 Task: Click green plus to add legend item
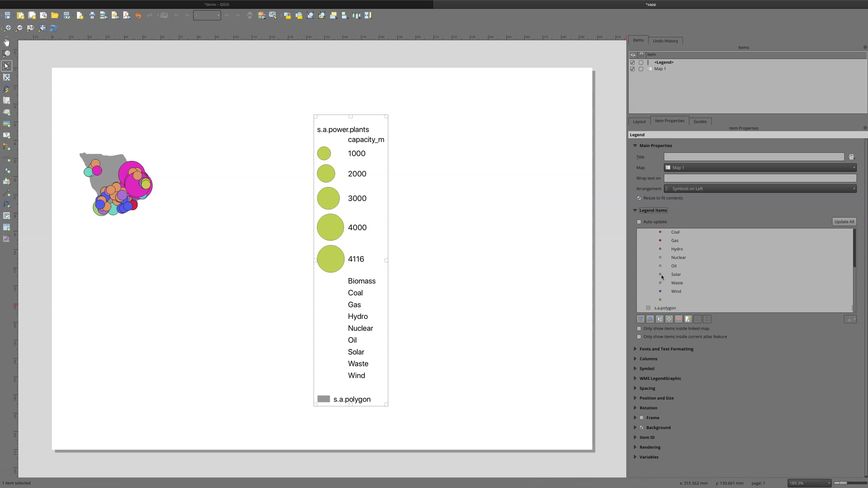[x=669, y=319]
